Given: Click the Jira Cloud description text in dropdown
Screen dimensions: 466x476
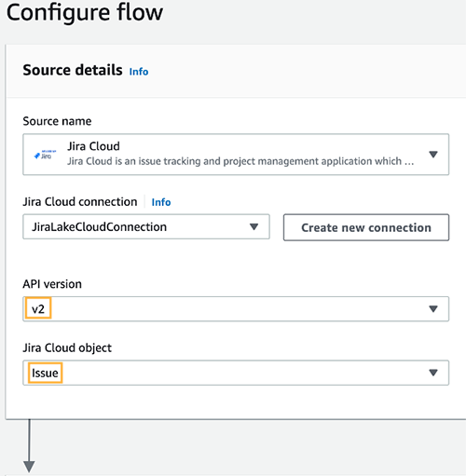Looking at the screenshot, I should (240, 161).
